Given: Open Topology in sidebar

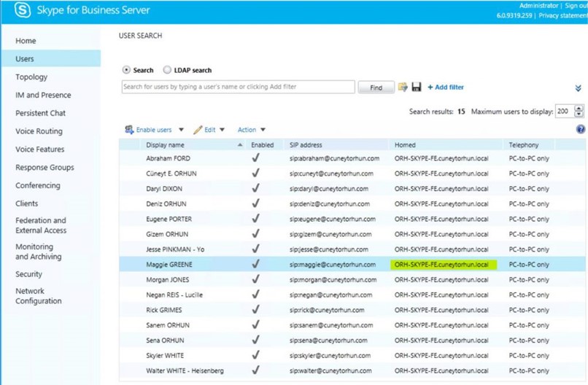Looking at the screenshot, I should (x=31, y=77).
